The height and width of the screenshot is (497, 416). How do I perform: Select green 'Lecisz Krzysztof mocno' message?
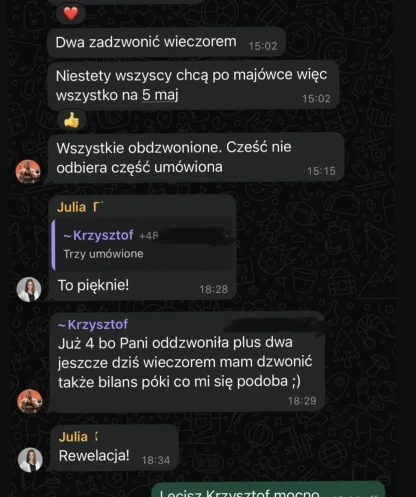click(x=268, y=490)
